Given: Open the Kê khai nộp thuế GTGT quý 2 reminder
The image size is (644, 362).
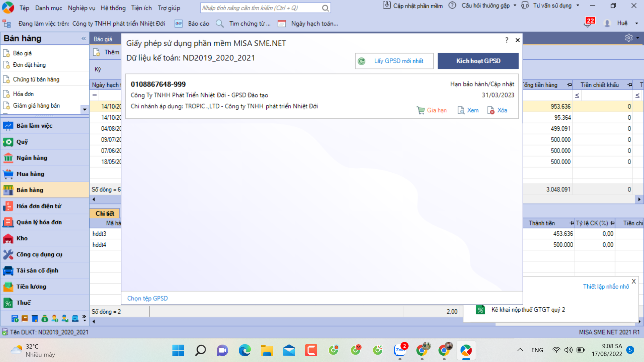Looking at the screenshot, I should (528, 310).
